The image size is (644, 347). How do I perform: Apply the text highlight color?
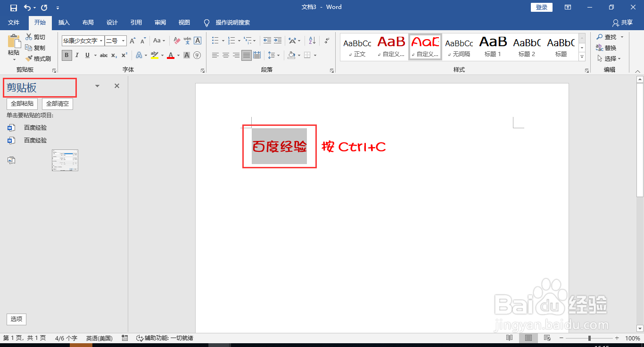point(155,55)
